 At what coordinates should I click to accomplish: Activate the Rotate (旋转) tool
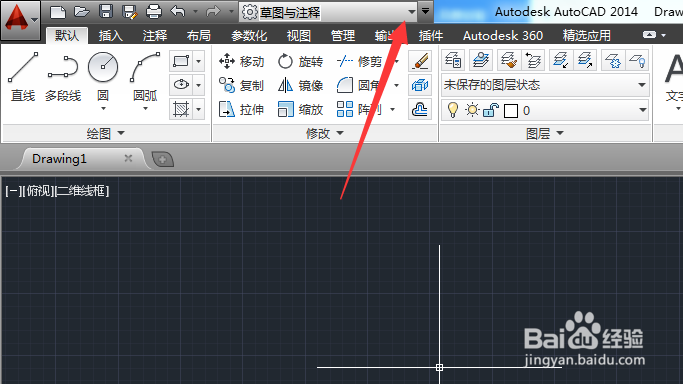click(x=301, y=61)
